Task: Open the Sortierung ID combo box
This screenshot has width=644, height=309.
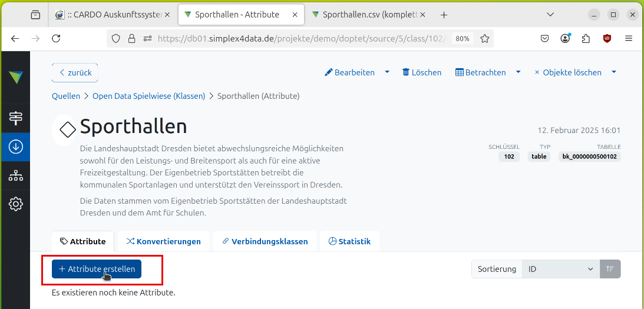Action: pyautogui.click(x=560, y=269)
